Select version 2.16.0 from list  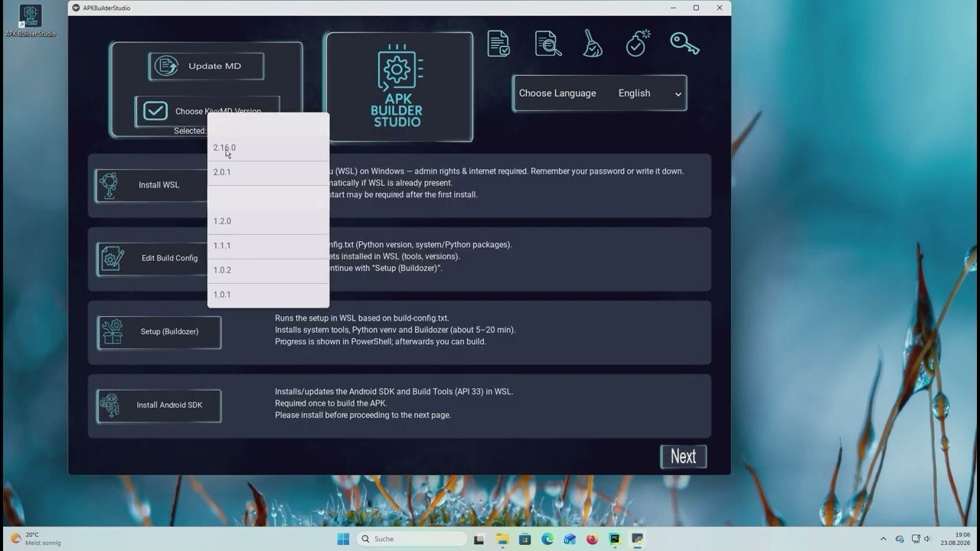[x=268, y=148]
